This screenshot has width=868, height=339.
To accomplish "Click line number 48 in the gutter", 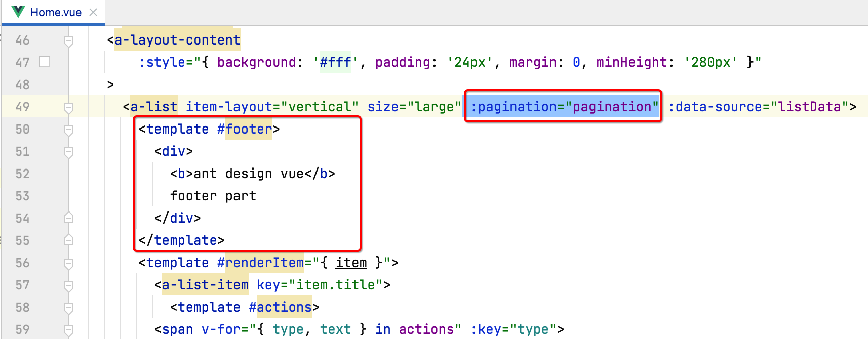I will pyautogui.click(x=22, y=84).
